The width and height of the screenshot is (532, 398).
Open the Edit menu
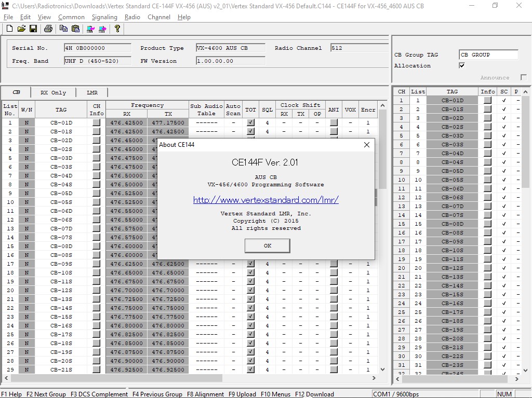pyautogui.click(x=25, y=17)
